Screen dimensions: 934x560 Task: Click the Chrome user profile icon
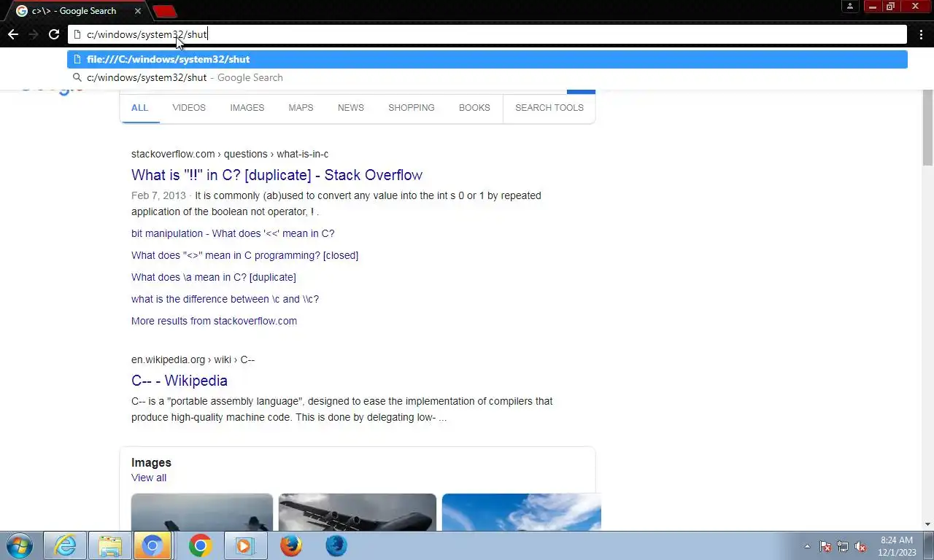pos(849,7)
